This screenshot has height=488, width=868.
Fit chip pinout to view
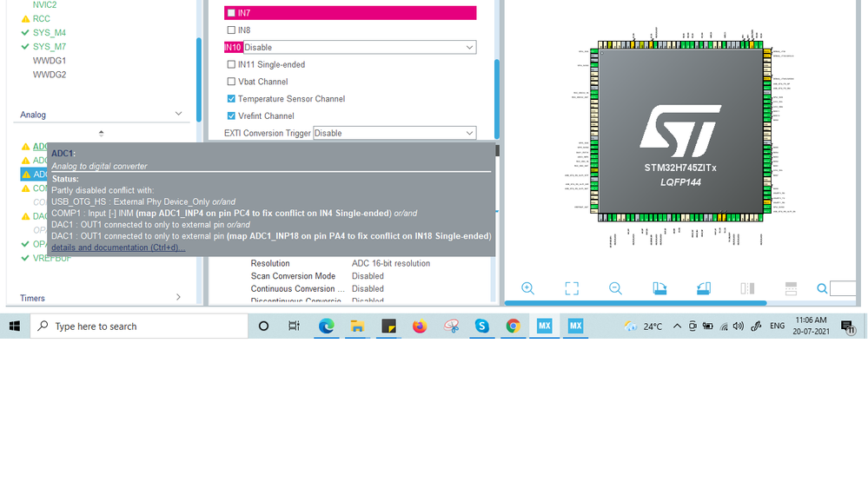(572, 288)
